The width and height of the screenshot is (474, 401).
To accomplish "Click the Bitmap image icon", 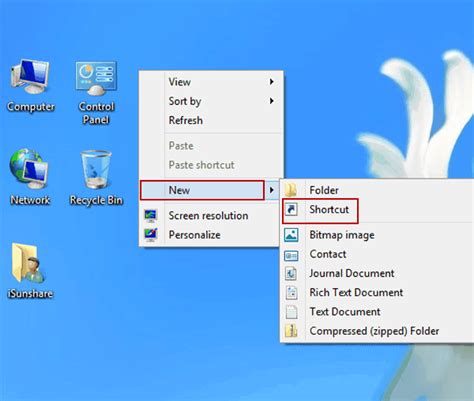I will click(291, 235).
